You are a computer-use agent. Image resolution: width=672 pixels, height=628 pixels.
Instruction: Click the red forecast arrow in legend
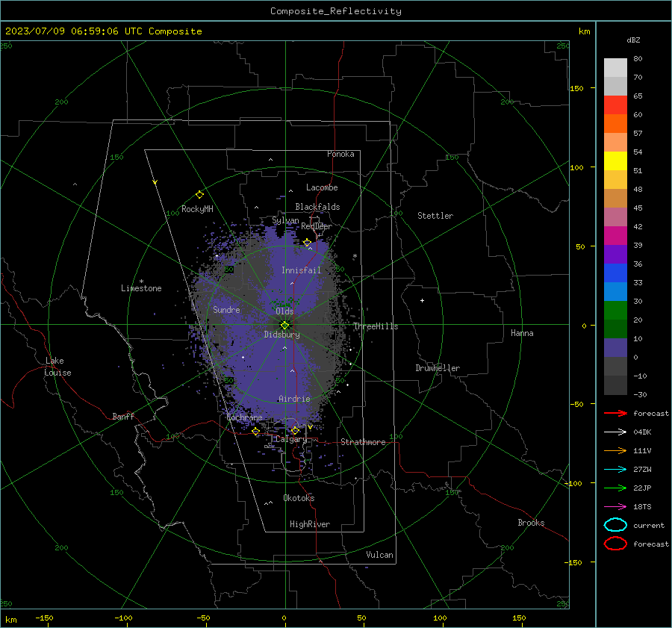coord(615,413)
